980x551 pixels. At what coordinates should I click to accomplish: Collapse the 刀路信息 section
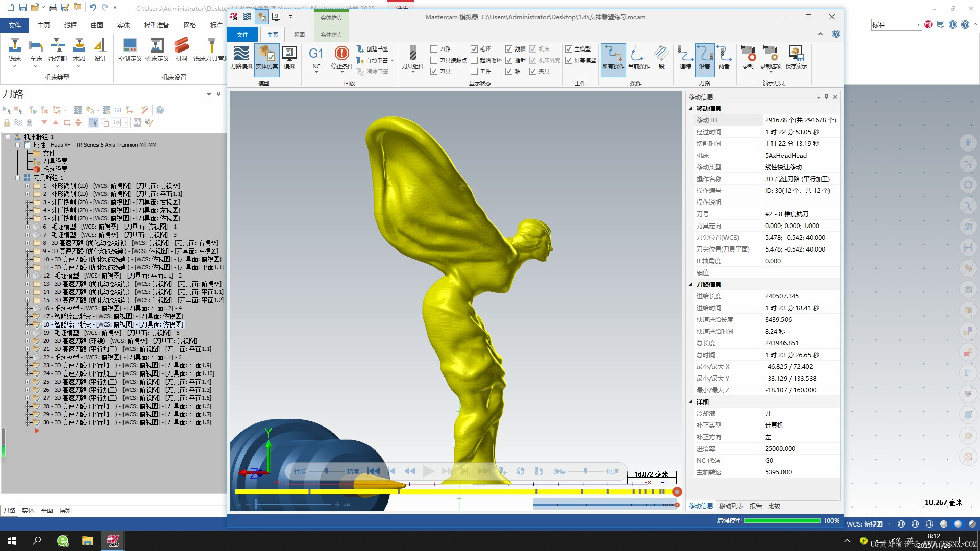point(691,285)
